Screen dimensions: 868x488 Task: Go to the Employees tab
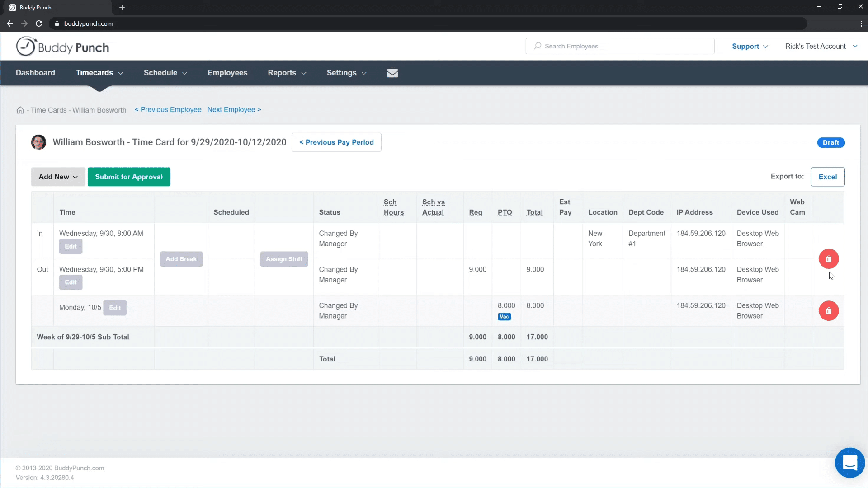click(x=227, y=73)
